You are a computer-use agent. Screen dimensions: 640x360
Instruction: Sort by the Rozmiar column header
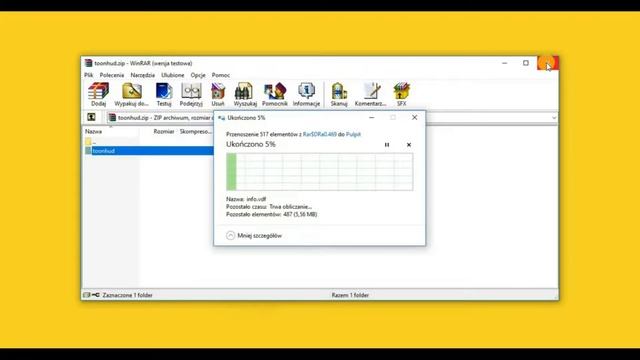[x=164, y=131]
